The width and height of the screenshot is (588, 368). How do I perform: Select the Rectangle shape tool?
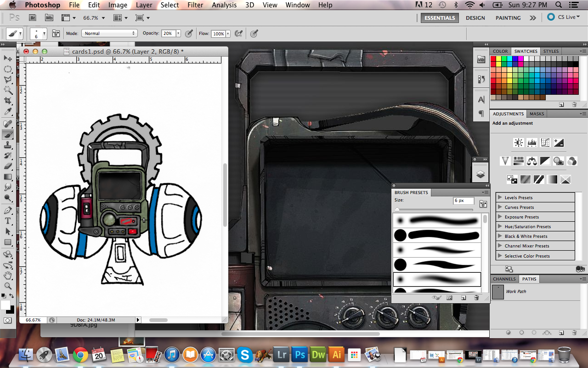[8, 242]
